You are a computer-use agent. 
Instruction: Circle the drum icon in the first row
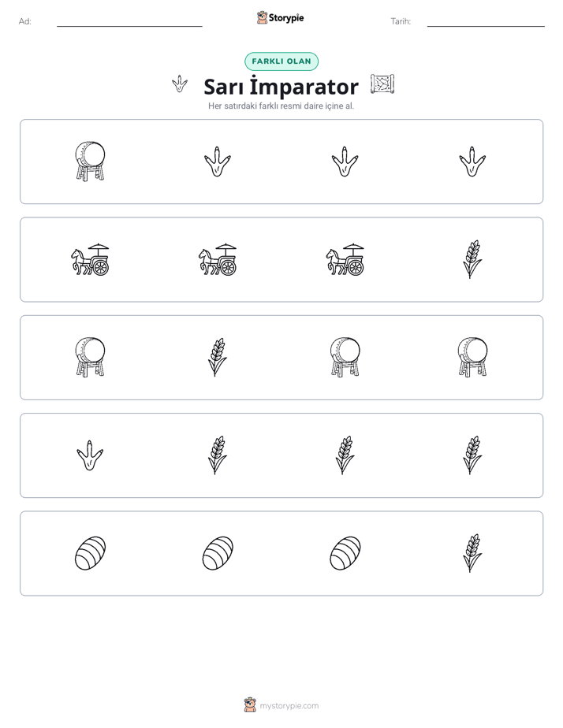[90, 161]
